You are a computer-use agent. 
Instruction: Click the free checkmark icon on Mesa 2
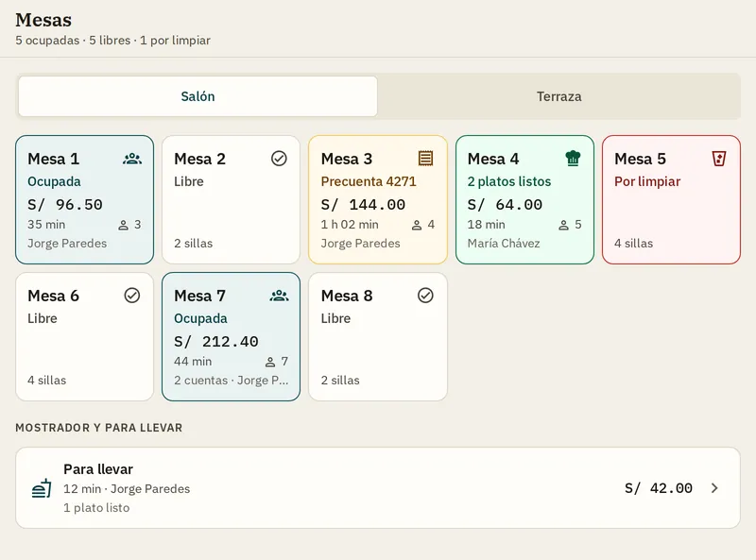279,159
